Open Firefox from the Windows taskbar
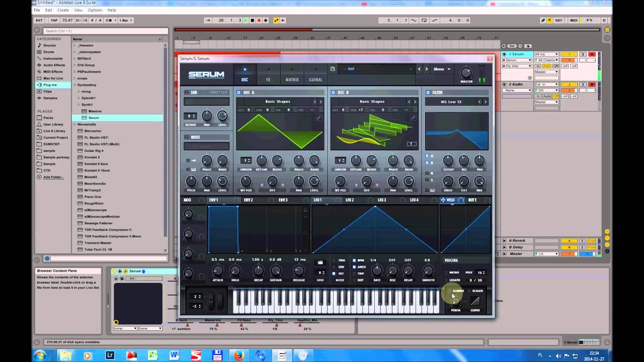Screen dimensions: 644x362 click(x=239, y=355)
